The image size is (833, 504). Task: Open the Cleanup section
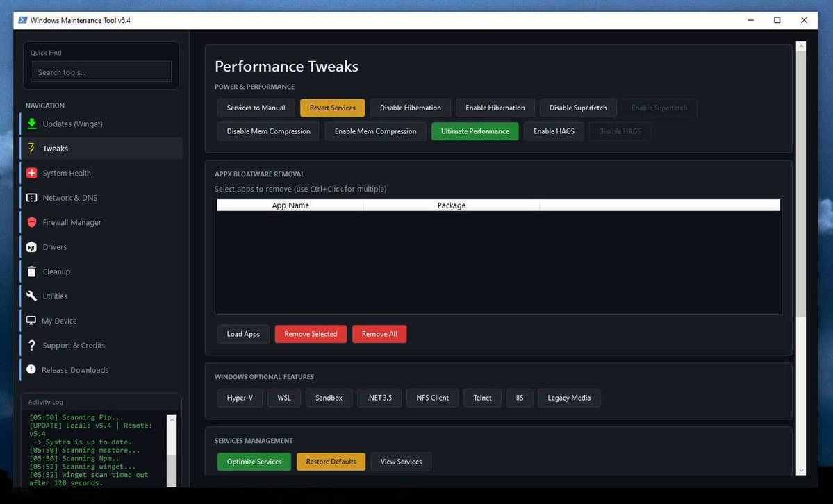101,271
